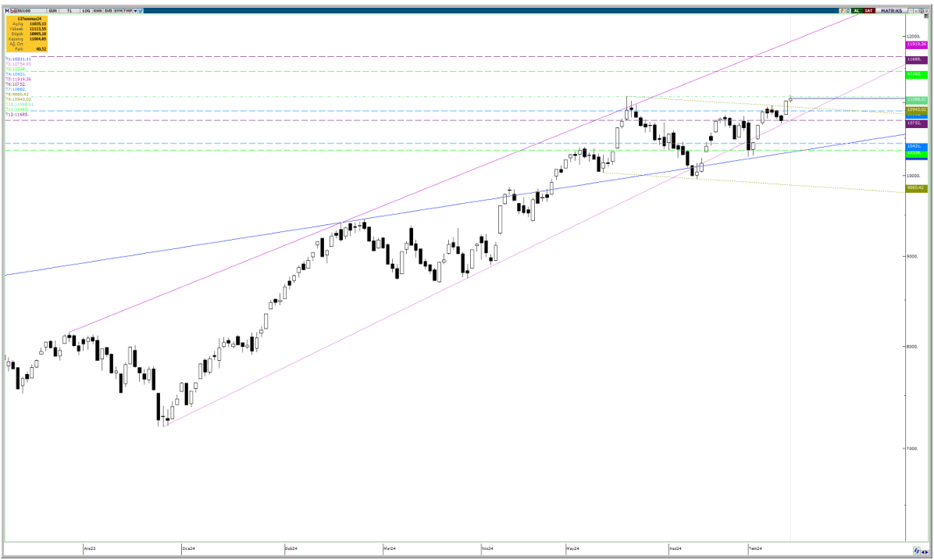The height and width of the screenshot is (560, 934).
Task: Open the TL currency selector
Action: [x=70, y=11]
